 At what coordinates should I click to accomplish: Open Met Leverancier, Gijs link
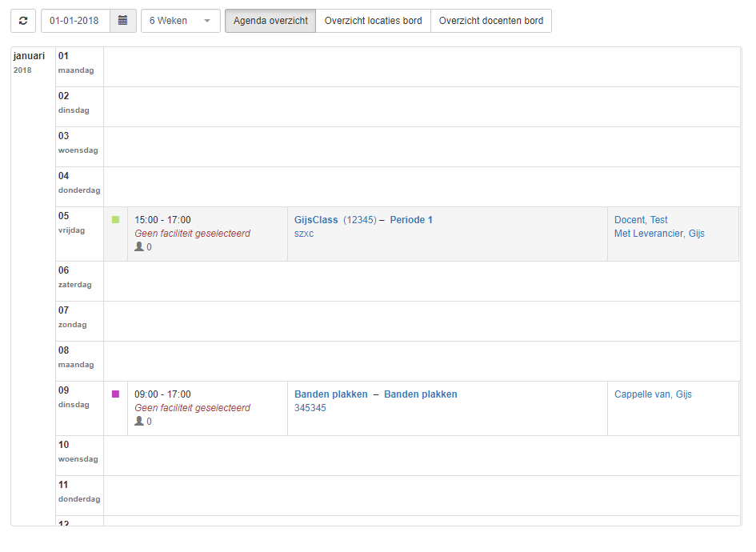click(659, 234)
